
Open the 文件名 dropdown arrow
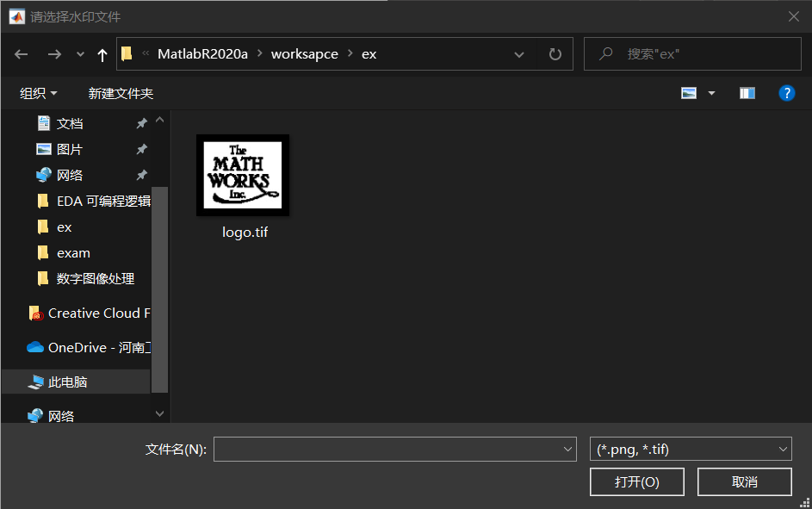tap(567, 449)
